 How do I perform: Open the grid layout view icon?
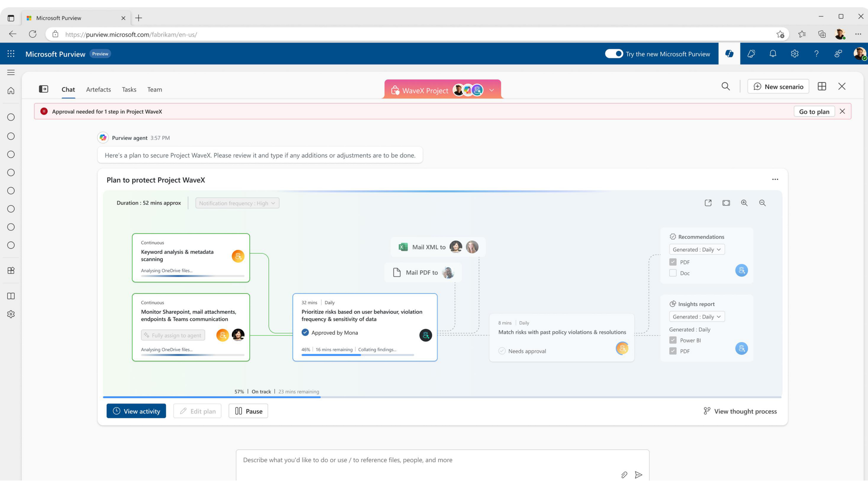[x=822, y=87]
